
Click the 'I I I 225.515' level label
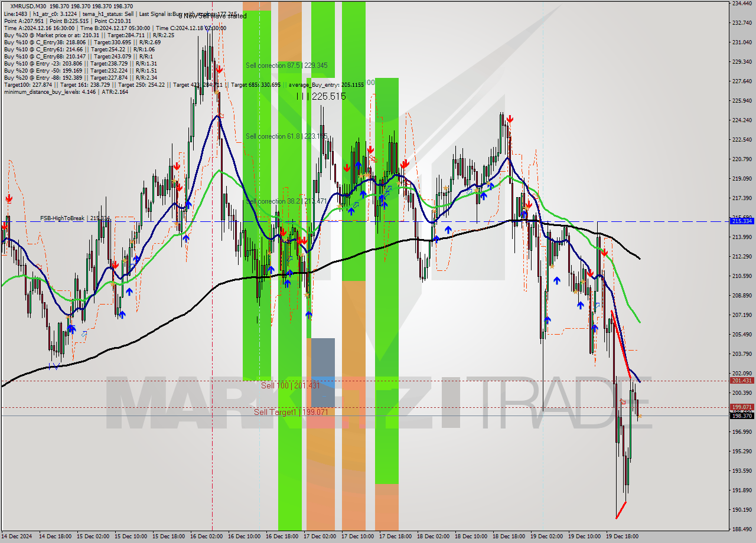(321, 96)
